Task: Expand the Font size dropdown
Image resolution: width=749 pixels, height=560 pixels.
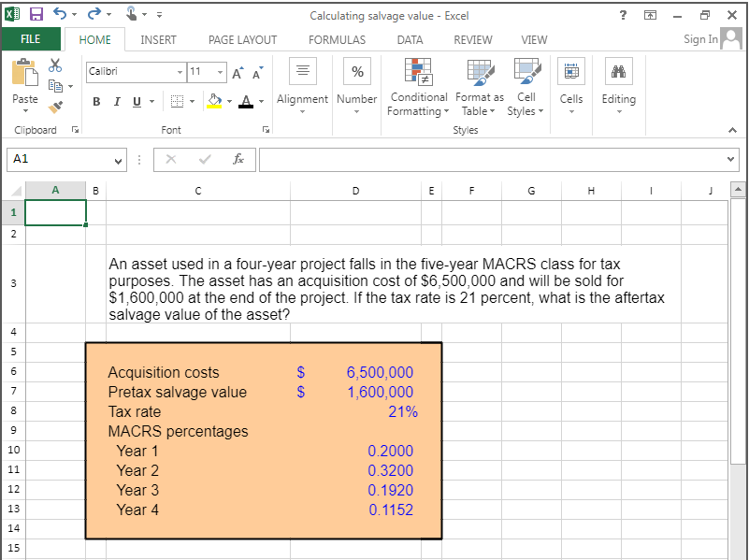Action: tap(220, 72)
